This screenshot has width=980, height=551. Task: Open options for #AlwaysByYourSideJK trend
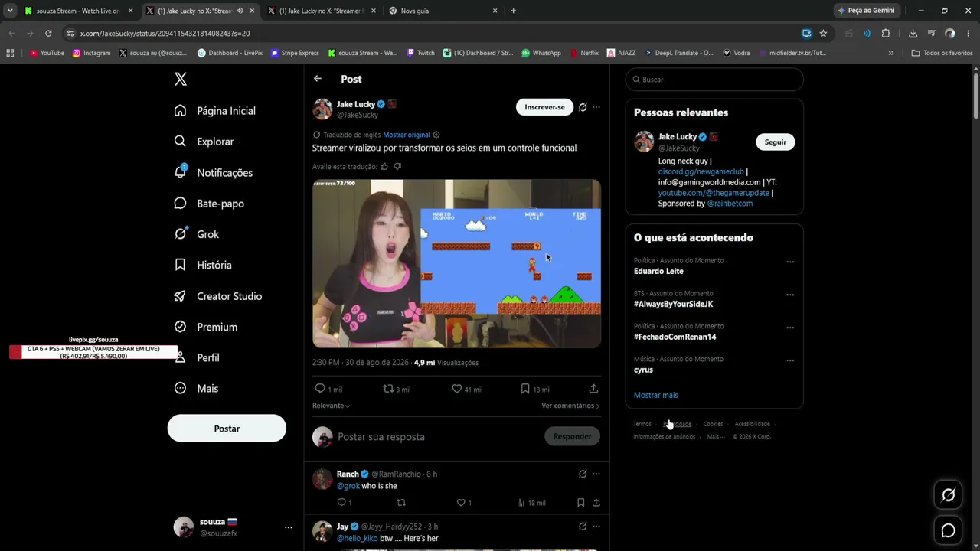click(x=790, y=295)
